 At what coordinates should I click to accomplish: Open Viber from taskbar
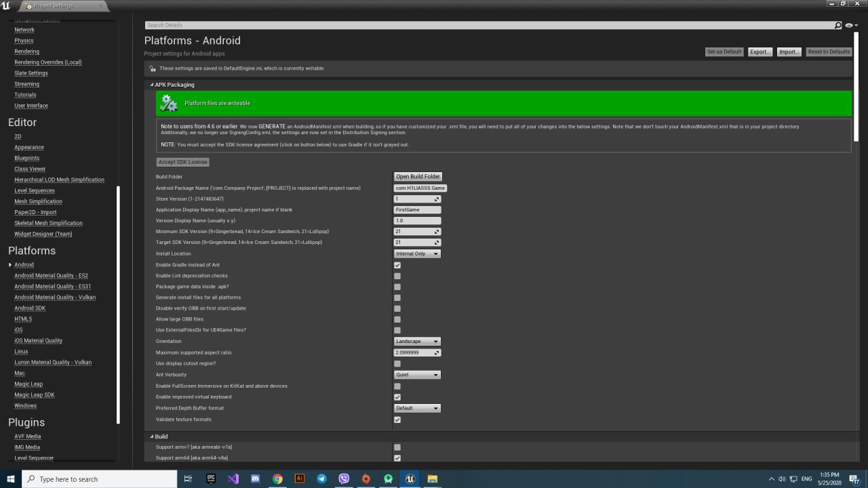click(x=344, y=479)
